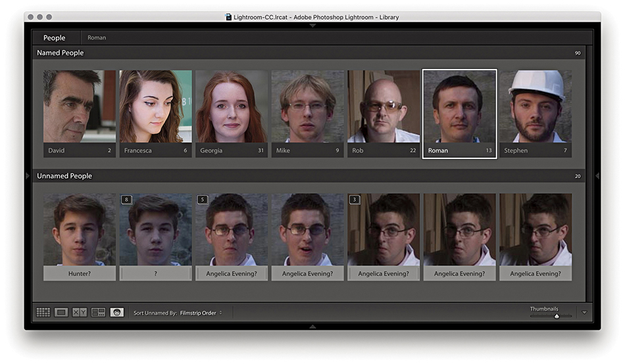The width and height of the screenshot is (625, 364).
Task: Expand the stack with badge 3
Action: coord(355,200)
